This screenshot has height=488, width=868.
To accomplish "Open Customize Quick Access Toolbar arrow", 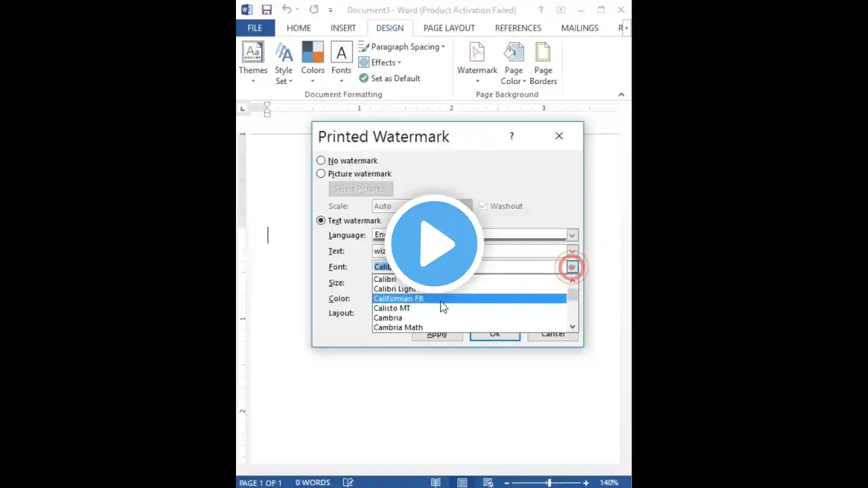I will [x=330, y=10].
